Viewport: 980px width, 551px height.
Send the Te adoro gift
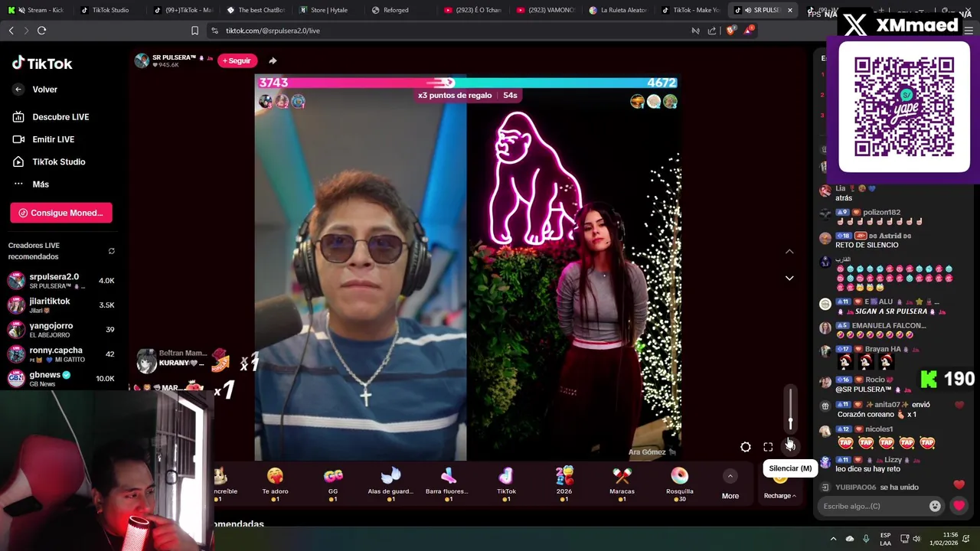coord(275,484)
